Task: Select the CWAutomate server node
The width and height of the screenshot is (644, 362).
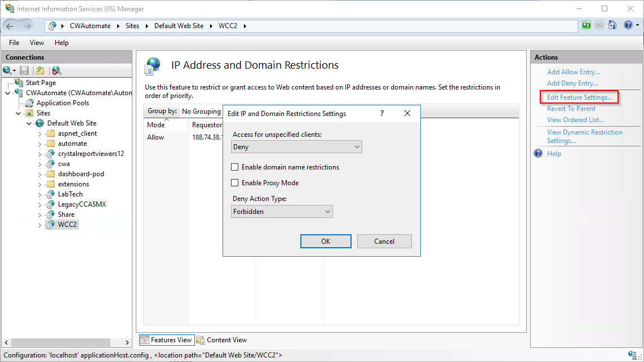Action: pos(79,93)
